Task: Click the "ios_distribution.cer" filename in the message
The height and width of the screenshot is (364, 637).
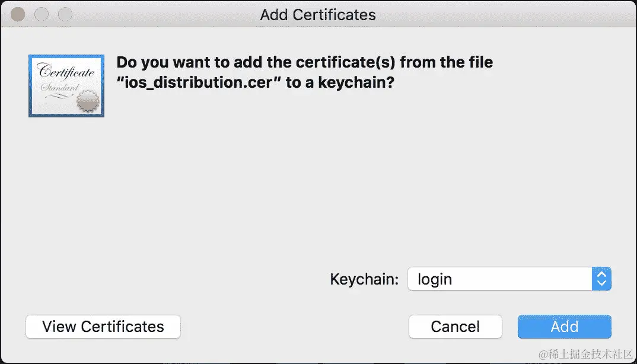Action: click(199, 82)
